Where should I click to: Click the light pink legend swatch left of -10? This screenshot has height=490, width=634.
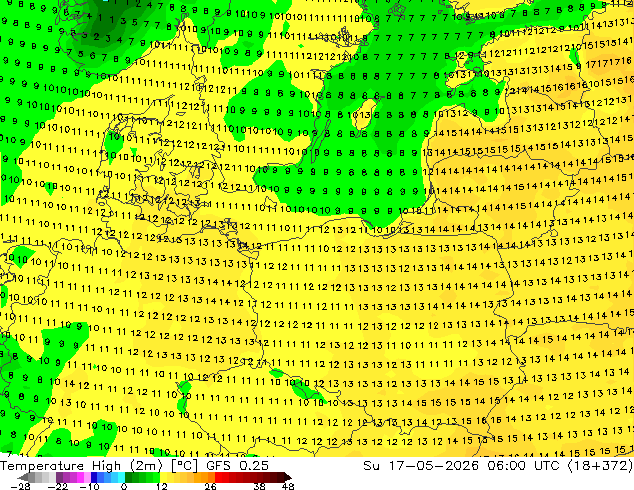(87, 477)
